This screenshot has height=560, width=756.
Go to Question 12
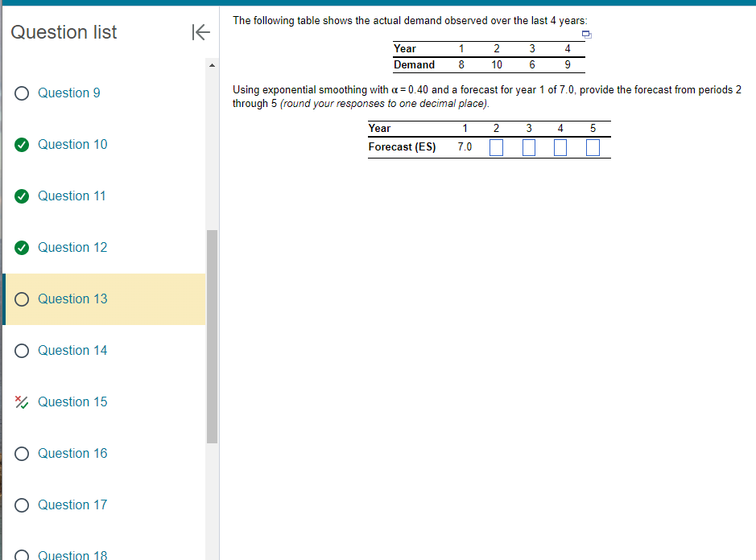[72, 248]
